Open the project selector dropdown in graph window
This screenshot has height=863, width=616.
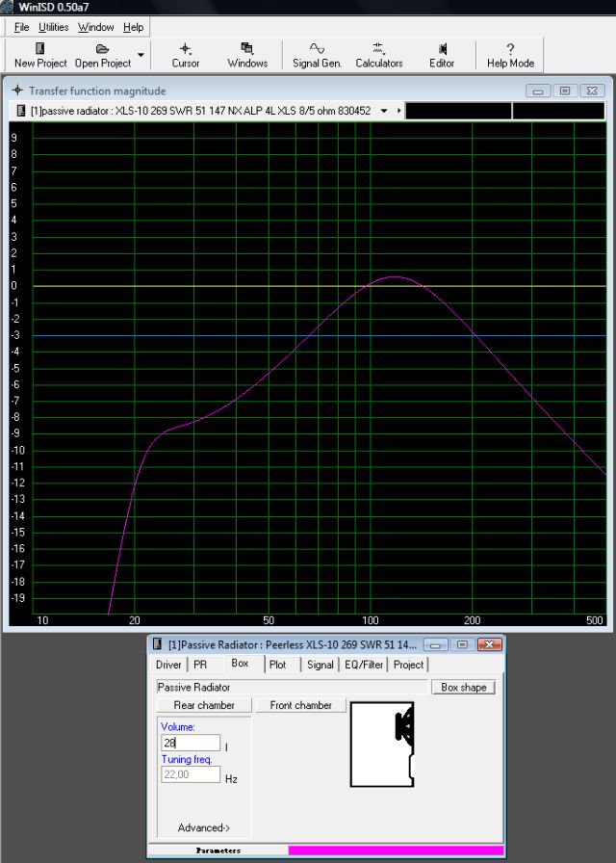coord(384,111)
